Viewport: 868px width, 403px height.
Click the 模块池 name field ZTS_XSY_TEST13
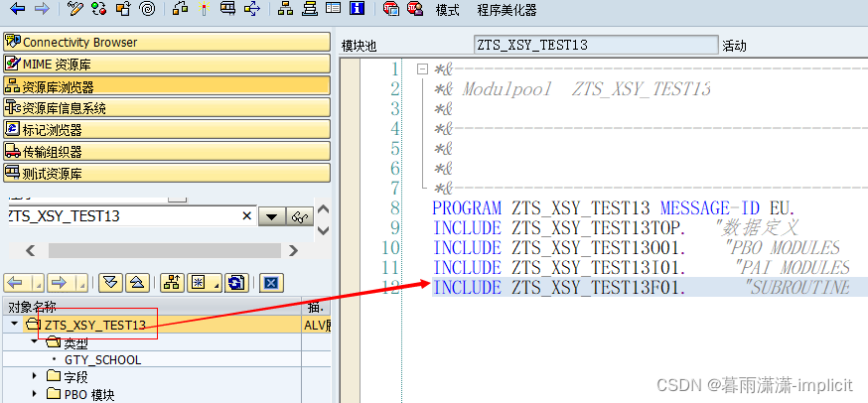point(596,46)
